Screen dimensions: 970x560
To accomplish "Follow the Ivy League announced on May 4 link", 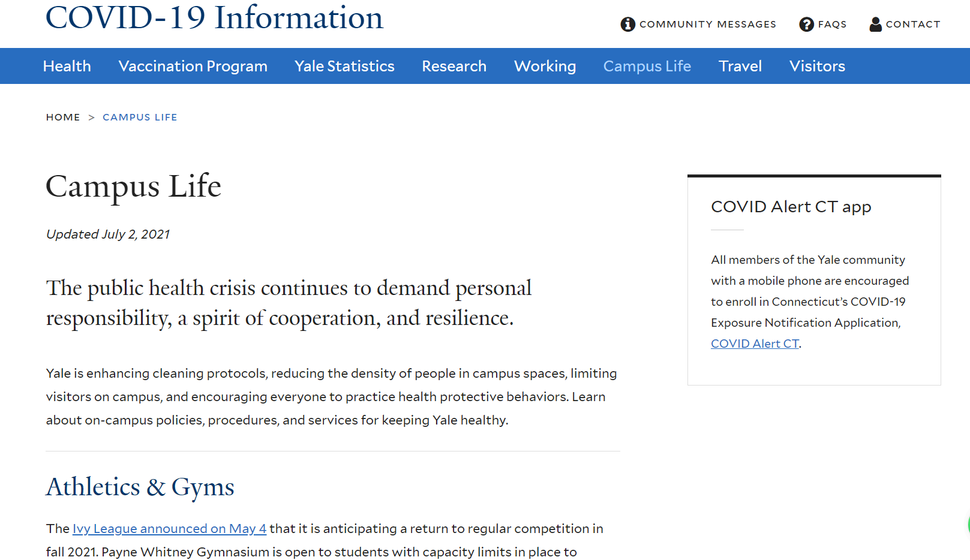I will [169, 529].
